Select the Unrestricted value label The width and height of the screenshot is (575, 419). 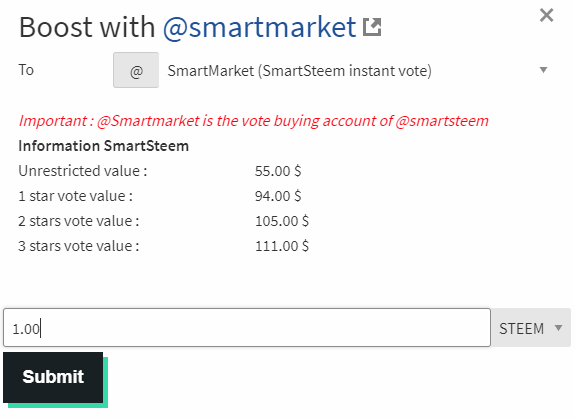(x=83, y=171)
